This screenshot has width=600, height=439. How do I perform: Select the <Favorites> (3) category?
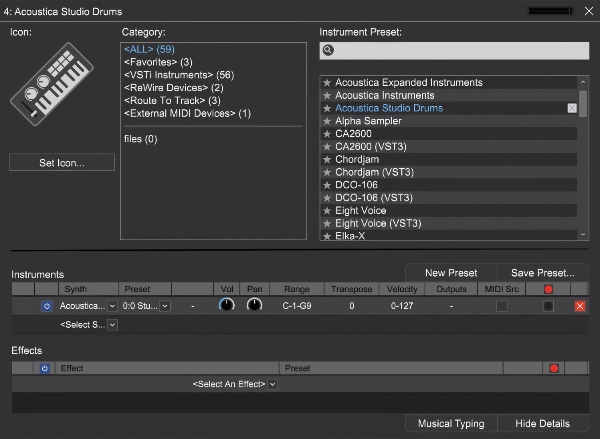click(x=158, y=62)
